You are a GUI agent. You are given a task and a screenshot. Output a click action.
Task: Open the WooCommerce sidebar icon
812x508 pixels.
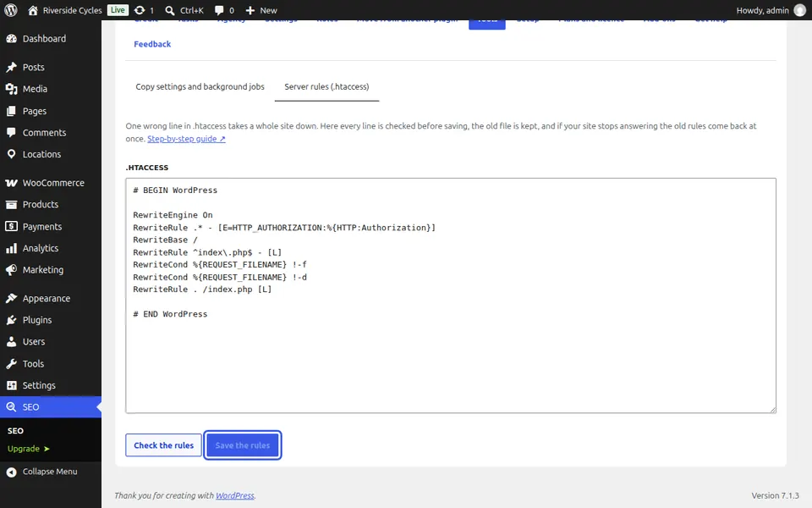click(x=11, y=183)
